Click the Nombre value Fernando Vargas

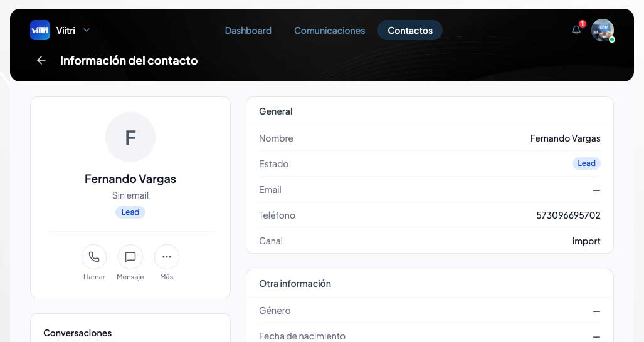[565, 138]
